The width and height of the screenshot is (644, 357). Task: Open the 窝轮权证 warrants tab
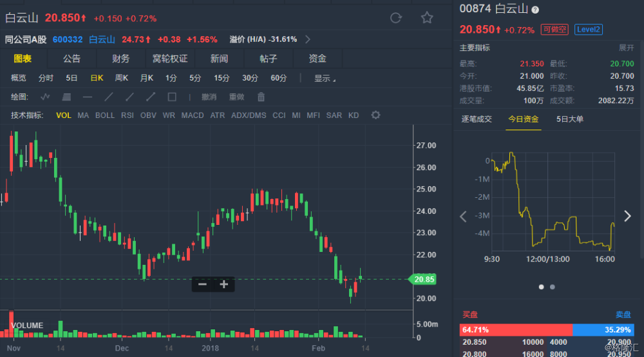[x=170, y=59]
